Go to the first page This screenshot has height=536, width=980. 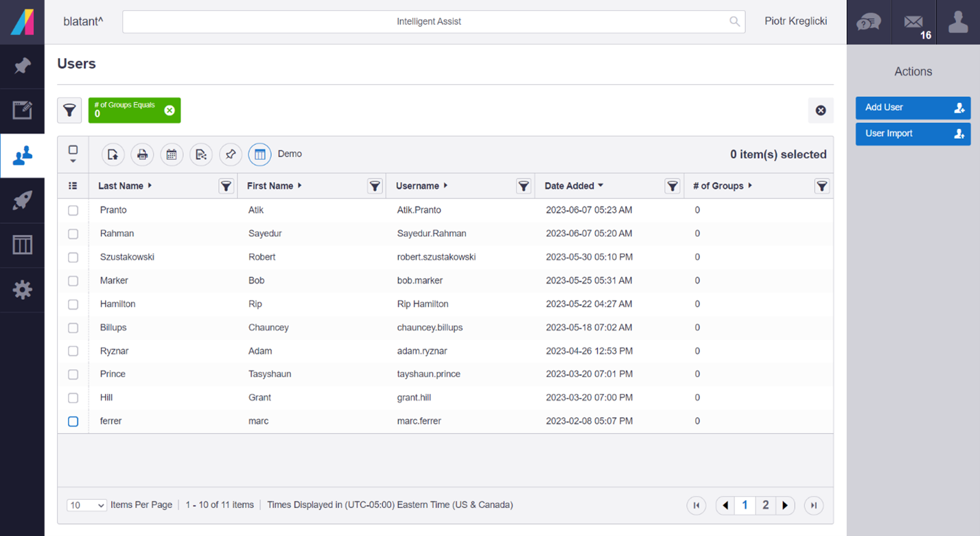696,506
